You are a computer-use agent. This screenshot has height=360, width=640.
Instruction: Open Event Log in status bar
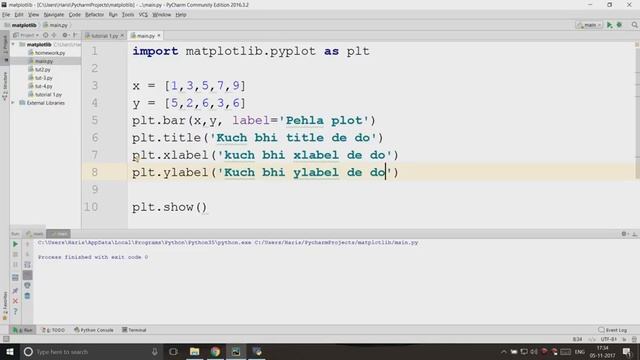click(613, 330)
